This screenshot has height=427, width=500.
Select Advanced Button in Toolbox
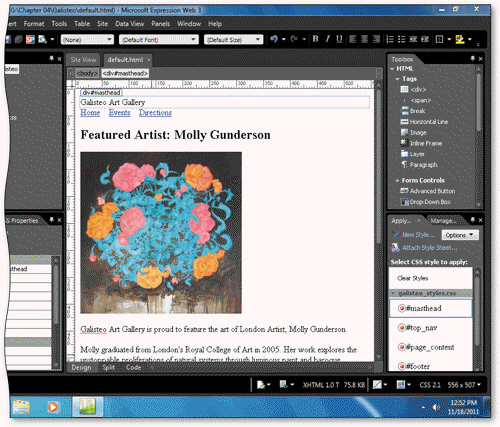(x=428, y=191)
